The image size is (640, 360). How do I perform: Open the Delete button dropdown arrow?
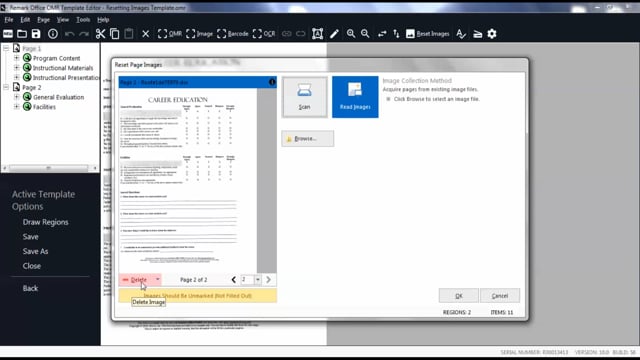(158, 280)
